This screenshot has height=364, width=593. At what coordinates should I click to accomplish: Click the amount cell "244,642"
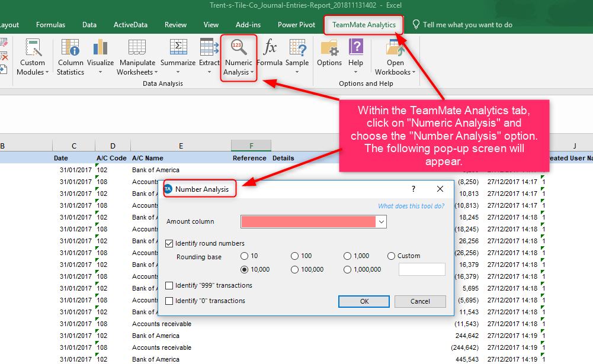467,336
